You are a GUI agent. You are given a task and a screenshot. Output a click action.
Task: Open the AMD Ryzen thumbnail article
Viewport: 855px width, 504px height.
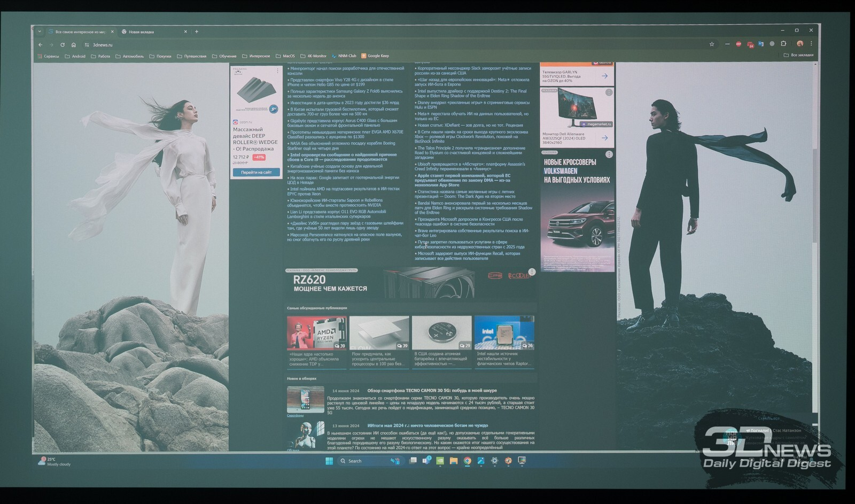point(317,333)
